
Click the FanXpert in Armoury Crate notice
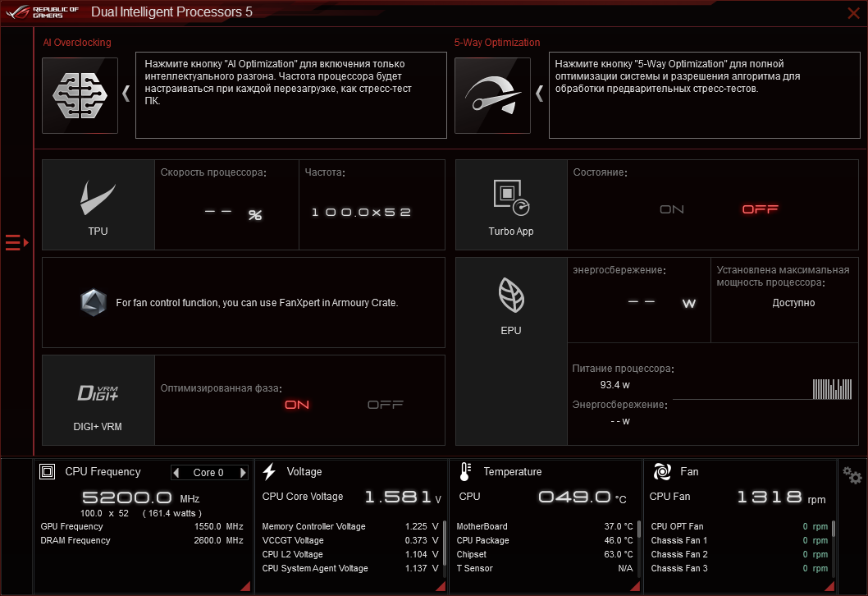click(257, 303)
